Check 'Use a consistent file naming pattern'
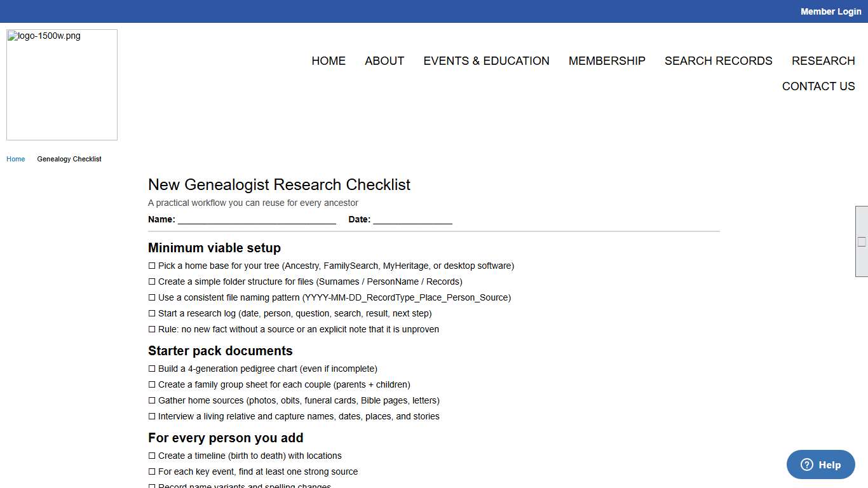868x488 pixels. coord(152,297)
